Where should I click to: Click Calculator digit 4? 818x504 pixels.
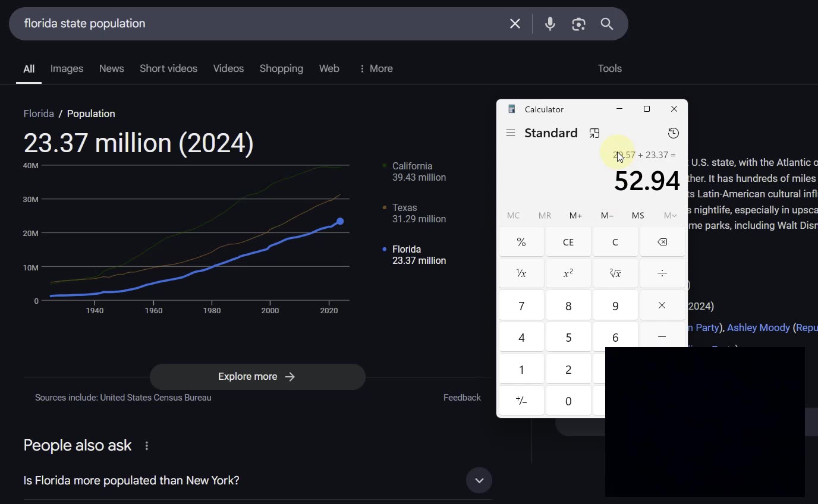pos(521,337)
